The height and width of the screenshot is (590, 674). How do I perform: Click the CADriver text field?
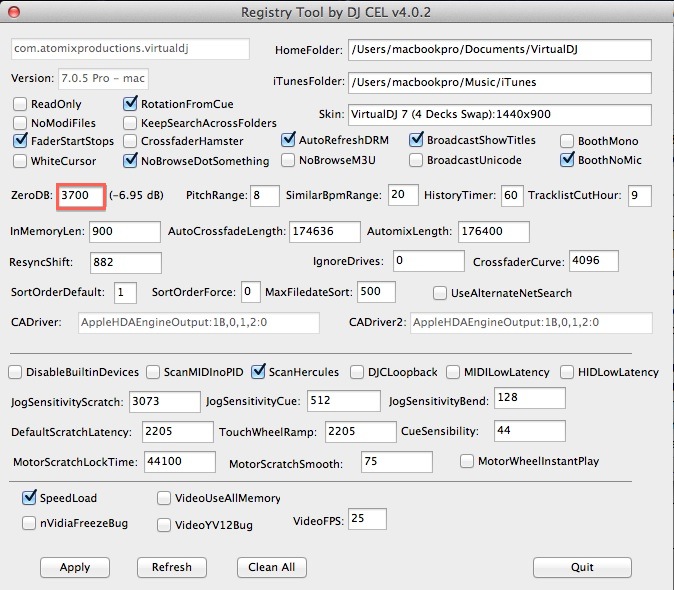click(199, 323)
